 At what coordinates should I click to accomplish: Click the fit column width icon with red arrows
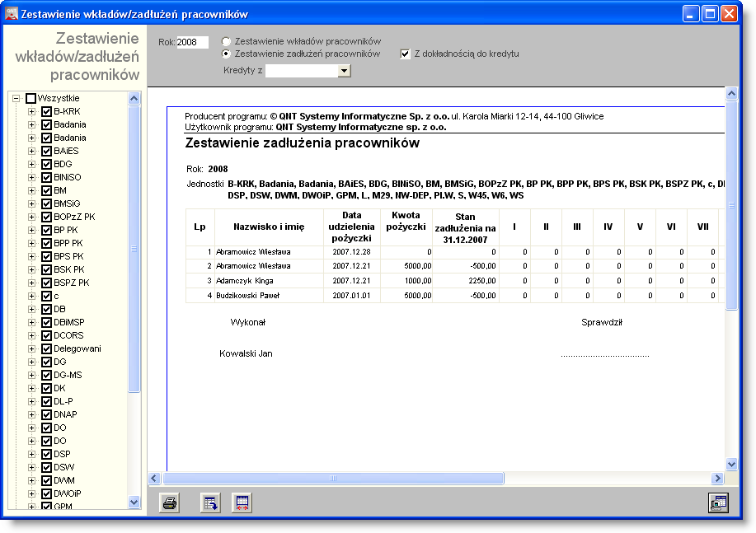242,503
